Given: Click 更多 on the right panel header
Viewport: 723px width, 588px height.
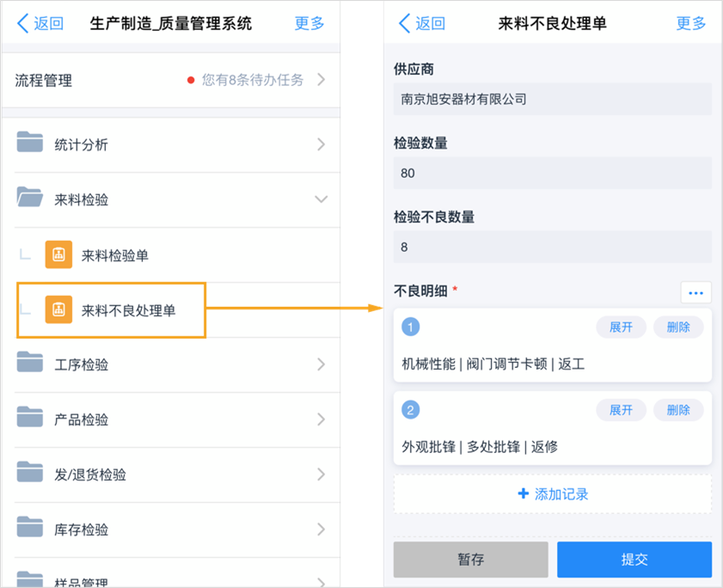Looking at the screenshot, I should click(690, 23).
